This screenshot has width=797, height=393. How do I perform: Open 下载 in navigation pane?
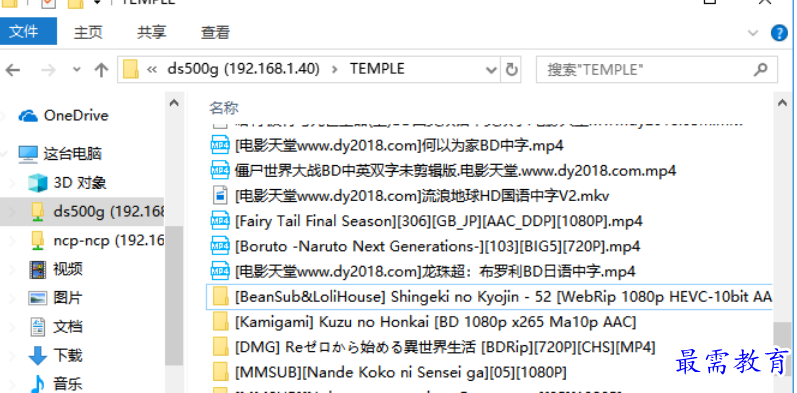(x=68, y=355)
